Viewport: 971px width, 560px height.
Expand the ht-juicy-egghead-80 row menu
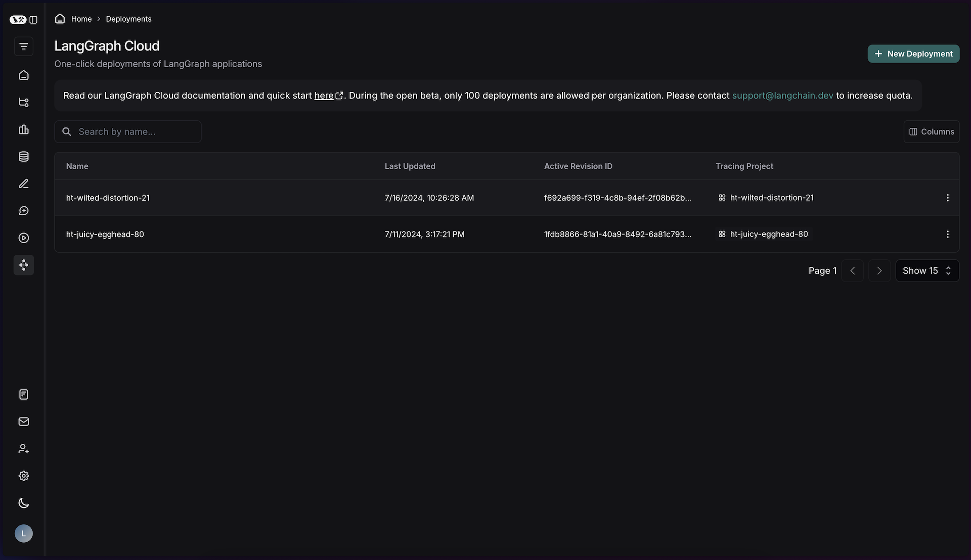point(948,234)
